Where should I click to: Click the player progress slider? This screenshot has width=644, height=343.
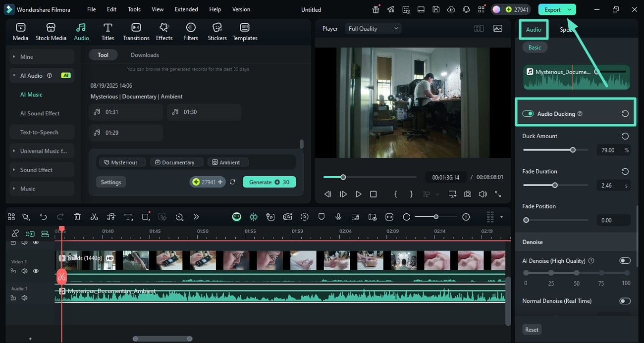[x=370, y=177]
